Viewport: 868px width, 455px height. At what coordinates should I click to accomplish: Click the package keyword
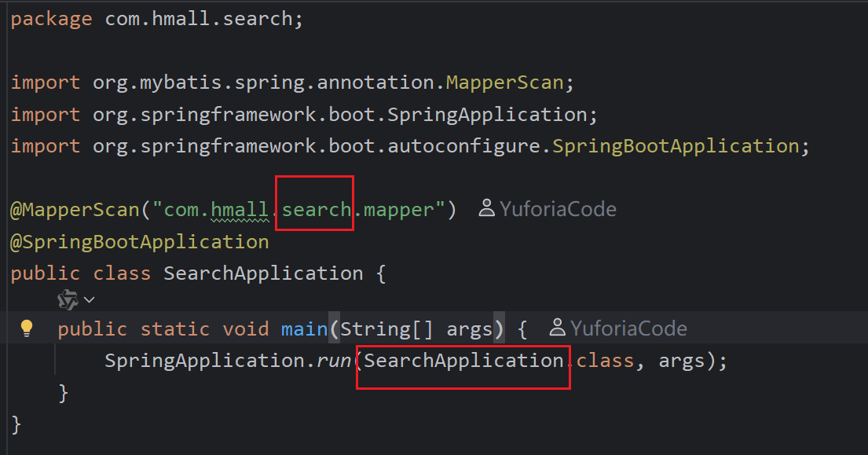[52, 20]
